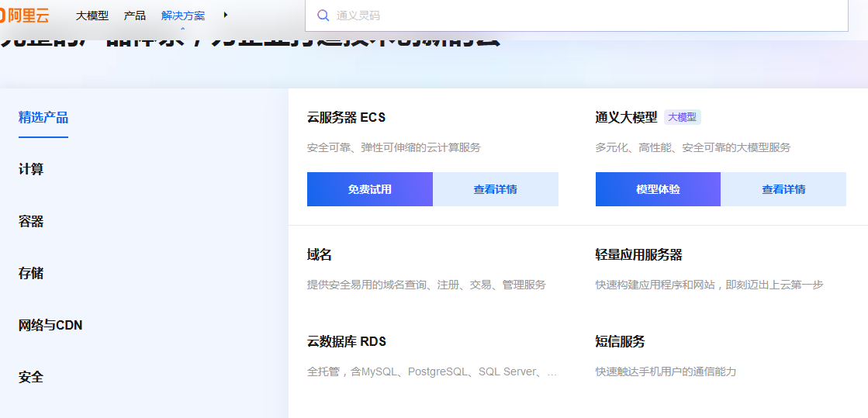Select the 容器 sidebar category

(x=31, y=222)
